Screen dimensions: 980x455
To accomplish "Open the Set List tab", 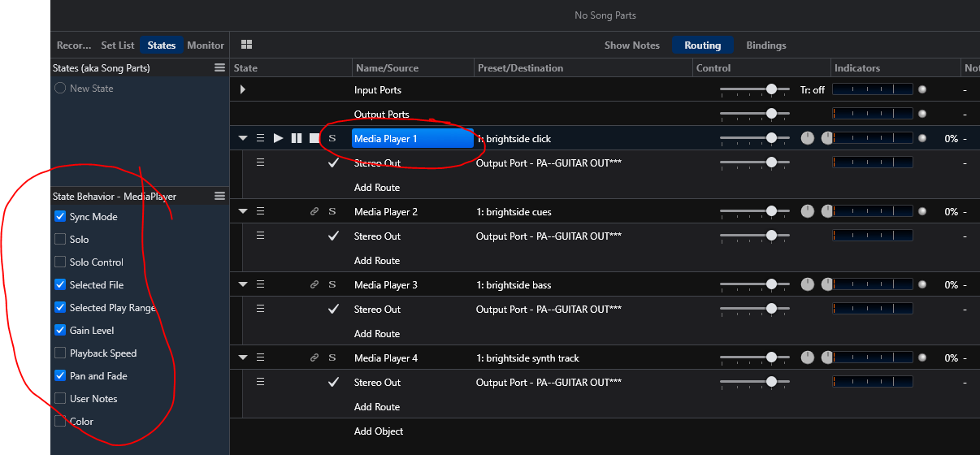I will [x=118, y=45].
